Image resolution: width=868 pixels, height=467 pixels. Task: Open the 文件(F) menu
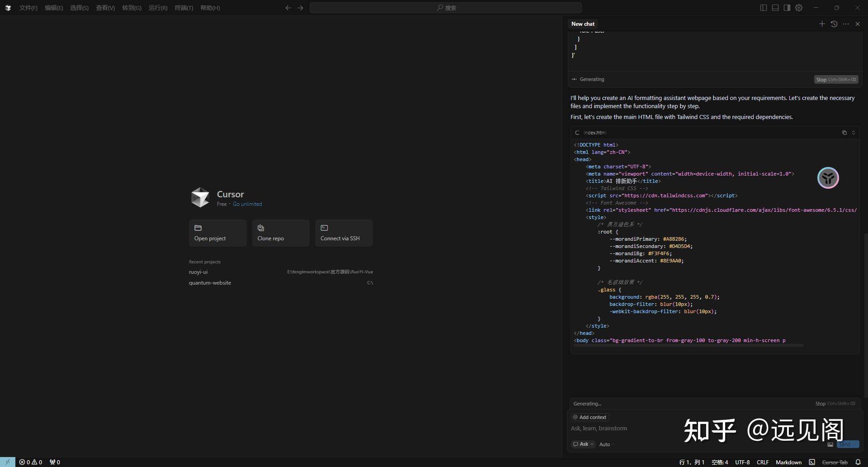pyautogui.click(x=28, y=8)
